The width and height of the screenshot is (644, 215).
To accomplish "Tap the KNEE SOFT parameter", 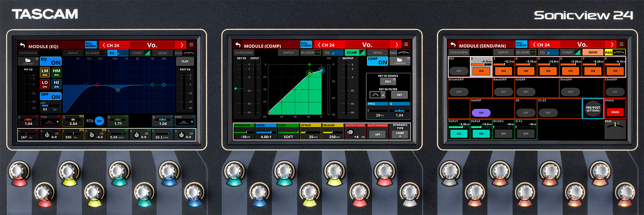I will pos(288,132).
